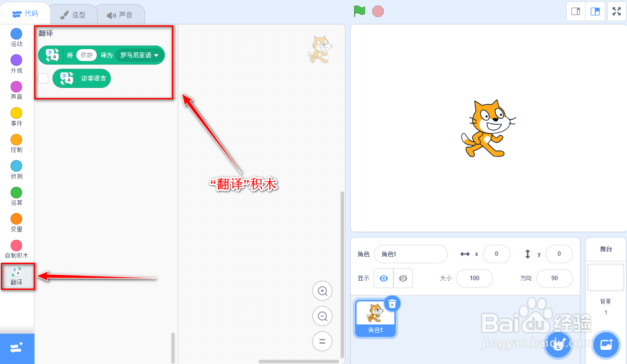Toggle the 访客语言 reporter checkbox
627x364 pixels.
[x=43, y=78]
